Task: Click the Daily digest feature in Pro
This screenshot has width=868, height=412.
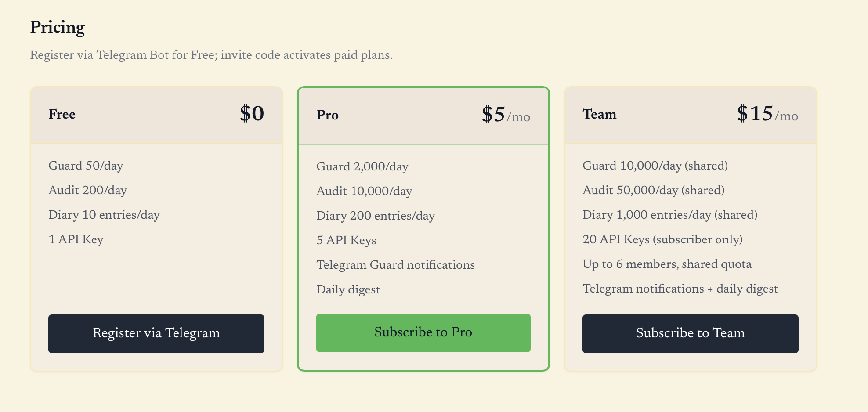Action: pyautogui.click(x=348, y=289)
